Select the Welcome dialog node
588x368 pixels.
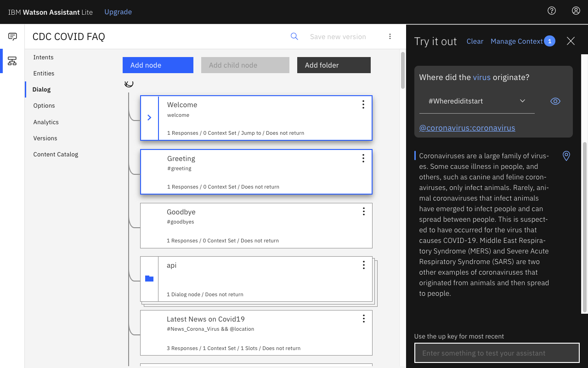coord(256,118)
